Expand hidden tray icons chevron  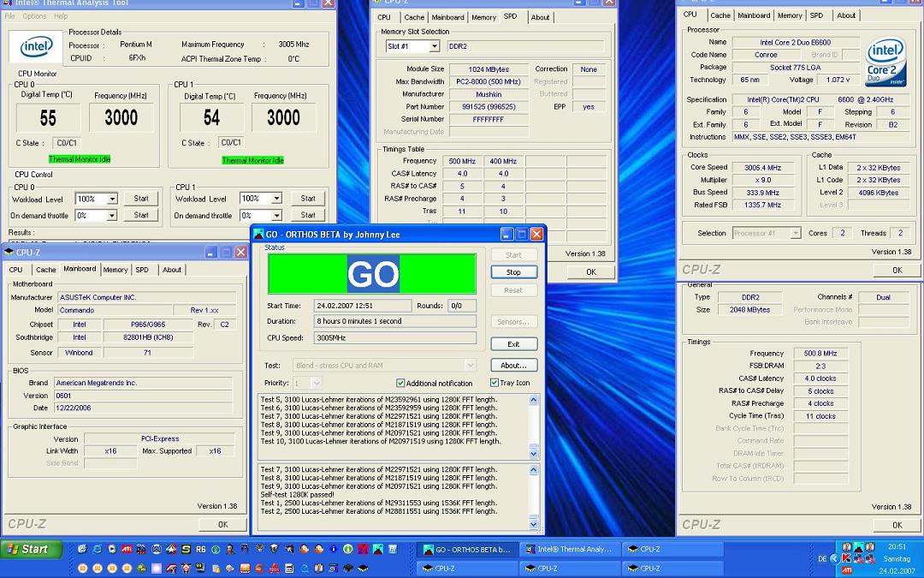pyautogui.click(x=835, y=558)
